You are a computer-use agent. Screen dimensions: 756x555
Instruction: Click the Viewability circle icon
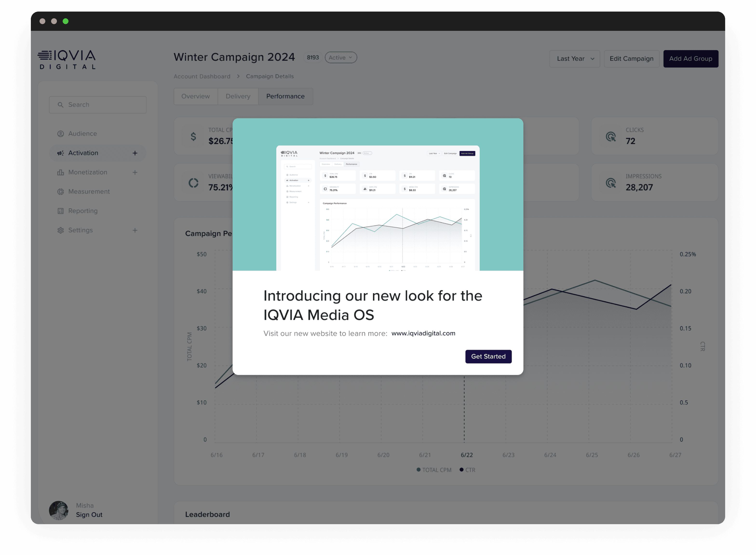point(193,183)
